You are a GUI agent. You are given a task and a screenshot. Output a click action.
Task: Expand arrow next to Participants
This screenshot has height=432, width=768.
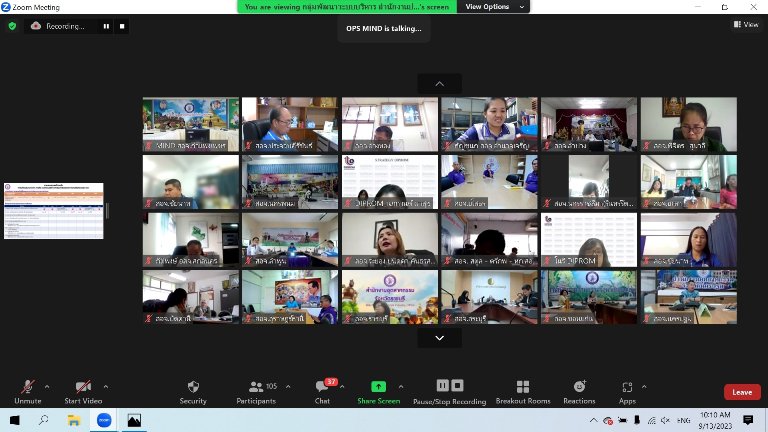click(x=288, y=387)
